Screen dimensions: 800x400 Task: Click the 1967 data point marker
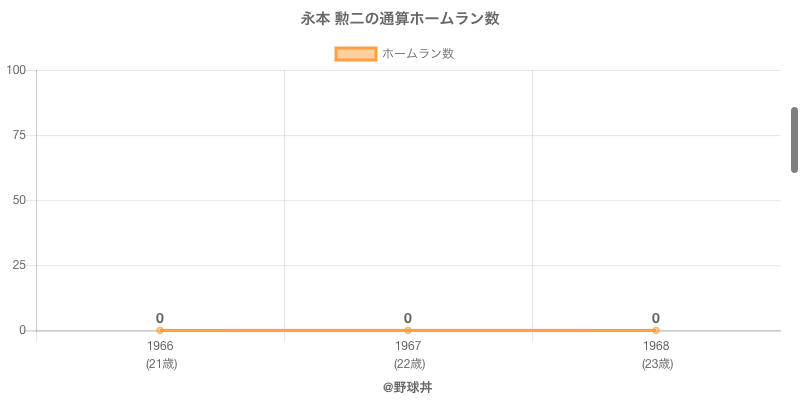pos(408,330)
